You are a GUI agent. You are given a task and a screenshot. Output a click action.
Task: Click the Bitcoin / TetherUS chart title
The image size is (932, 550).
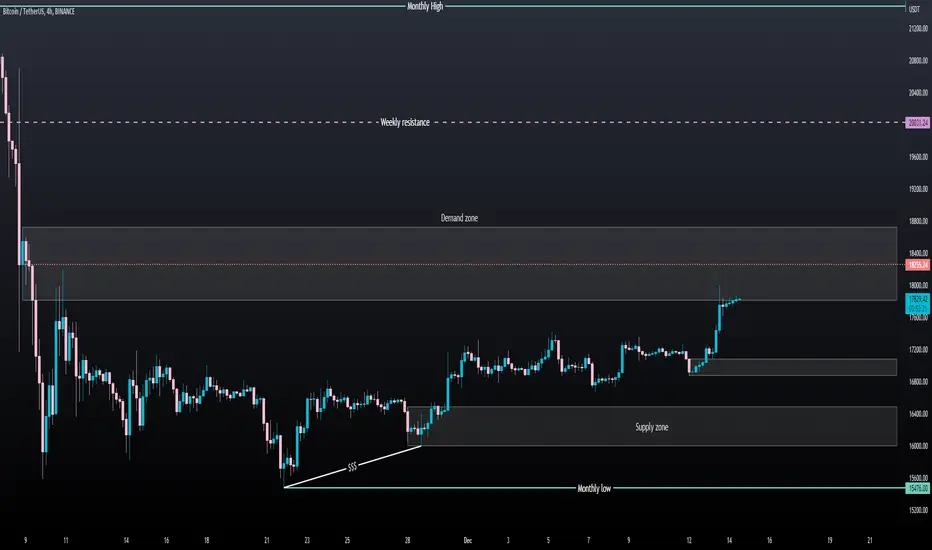(39, 11)
